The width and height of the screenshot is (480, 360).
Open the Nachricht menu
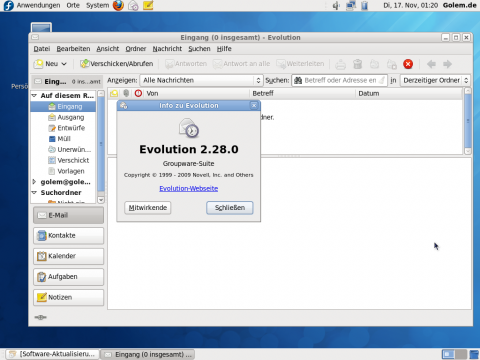tap(167, 49)
